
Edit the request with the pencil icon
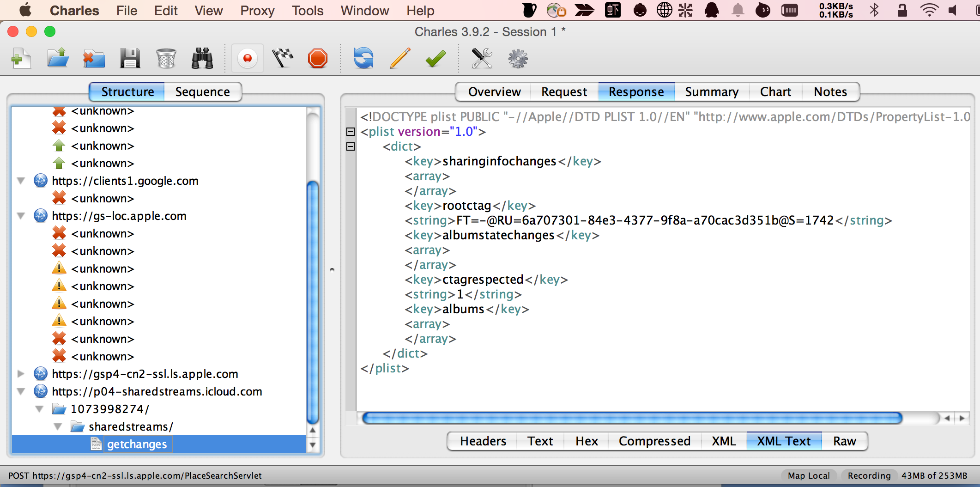point(400,59)
